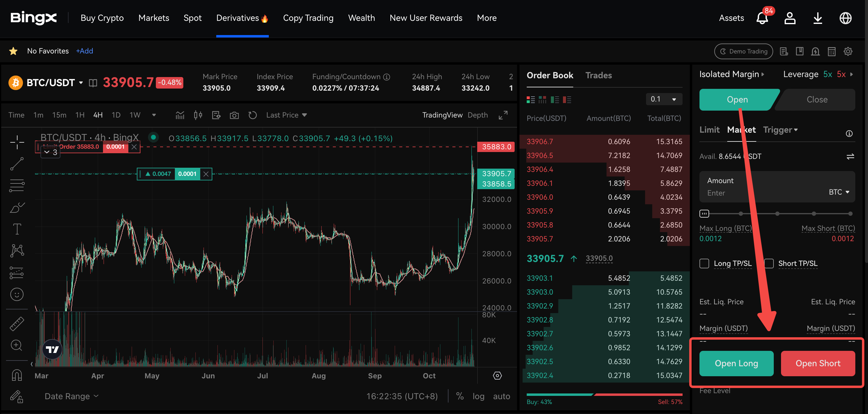Enable the Long TP/SL checkbox
The image size is (868, 414).
click(x=704, y=263)
